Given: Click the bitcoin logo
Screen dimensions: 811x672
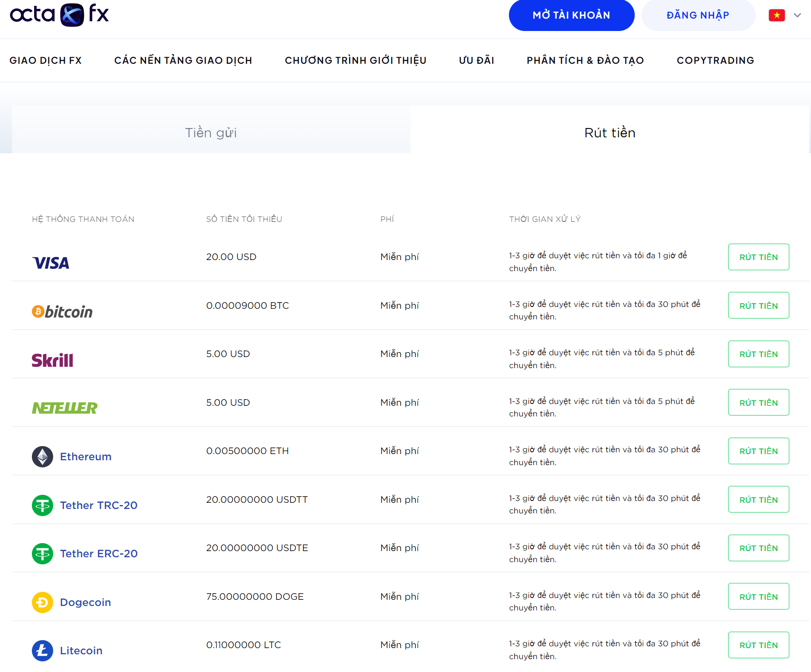Looking at the screenshot, I should 62,311.
